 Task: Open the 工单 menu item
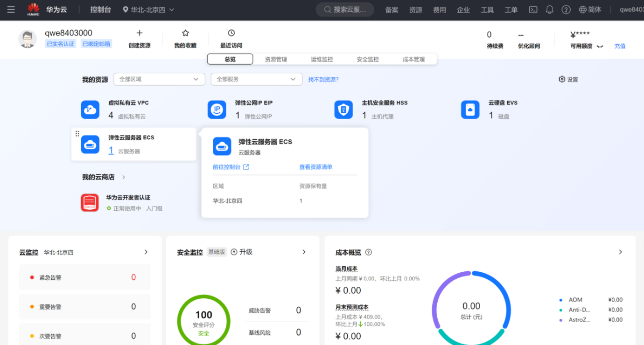(511, 10)
